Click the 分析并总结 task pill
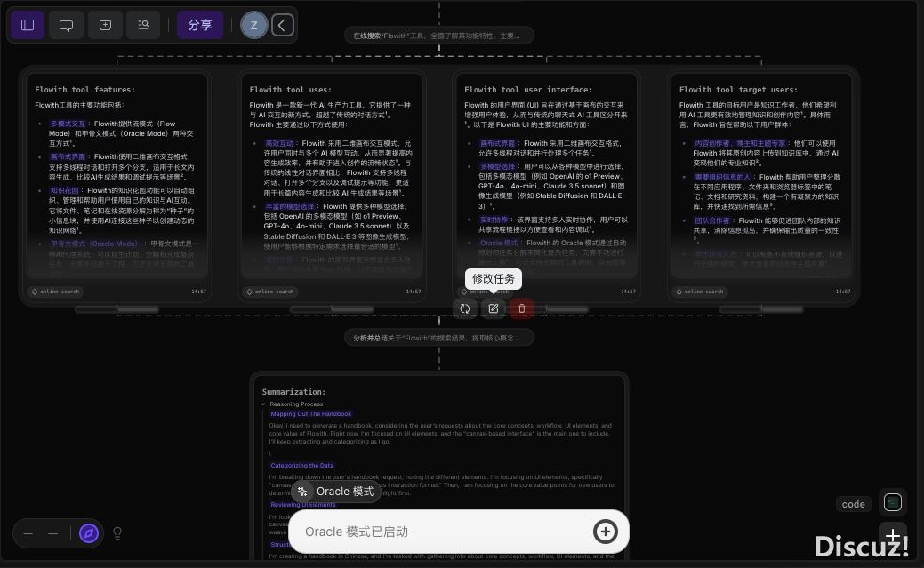 pos(439,338)
